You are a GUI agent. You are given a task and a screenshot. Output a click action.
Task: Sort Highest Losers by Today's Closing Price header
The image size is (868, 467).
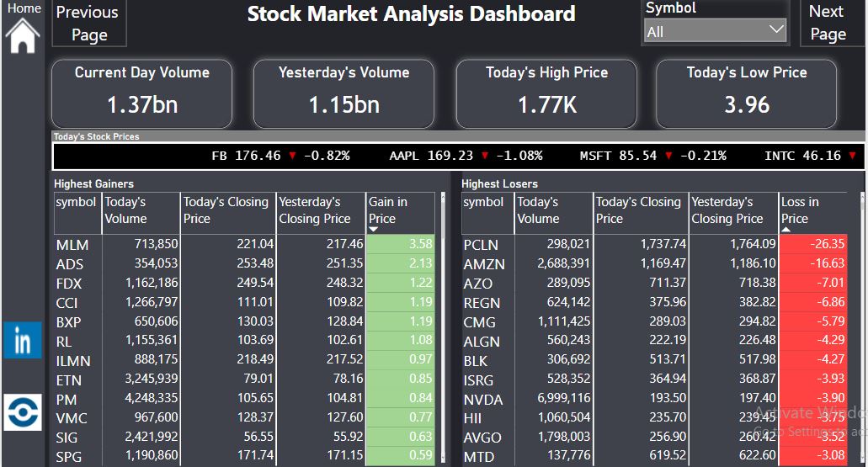pyautogui.click(x=641, y=213)
